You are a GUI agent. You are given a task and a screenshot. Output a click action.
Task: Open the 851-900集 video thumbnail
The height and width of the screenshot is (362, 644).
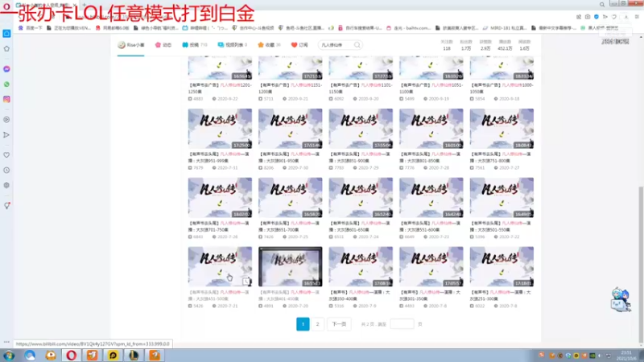(361, 129)
